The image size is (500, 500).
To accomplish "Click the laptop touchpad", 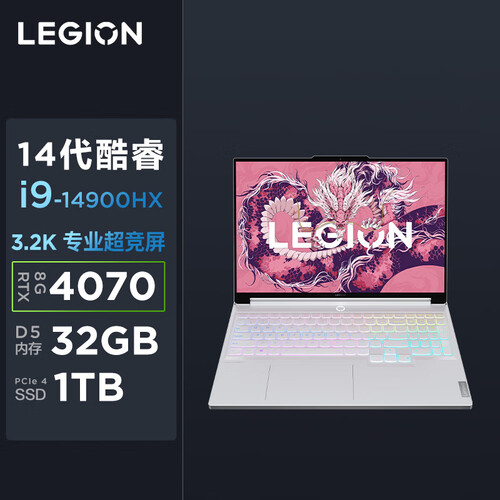I will pos(309,381).
